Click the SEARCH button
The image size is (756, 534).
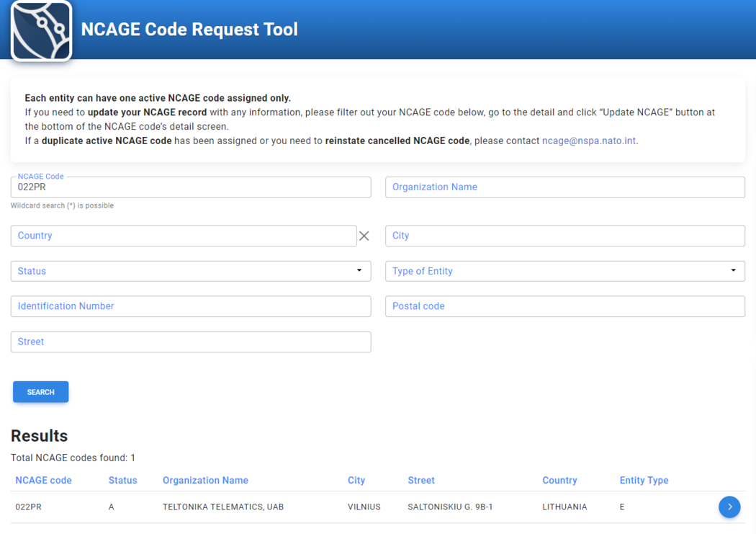[40, 391]
